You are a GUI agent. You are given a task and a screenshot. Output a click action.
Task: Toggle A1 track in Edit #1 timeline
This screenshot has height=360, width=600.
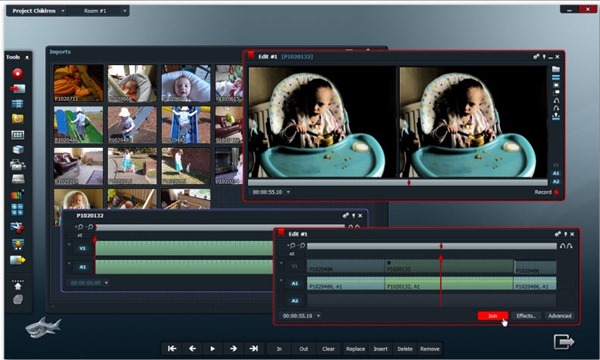pyautogui.click(x=295, y=283)
